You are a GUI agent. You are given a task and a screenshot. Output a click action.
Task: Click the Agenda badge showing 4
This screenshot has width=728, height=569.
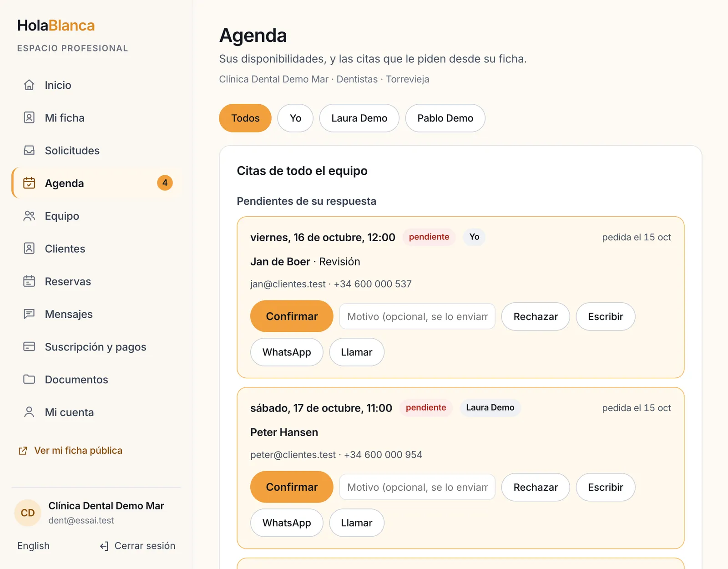click(x=165, y=183)
